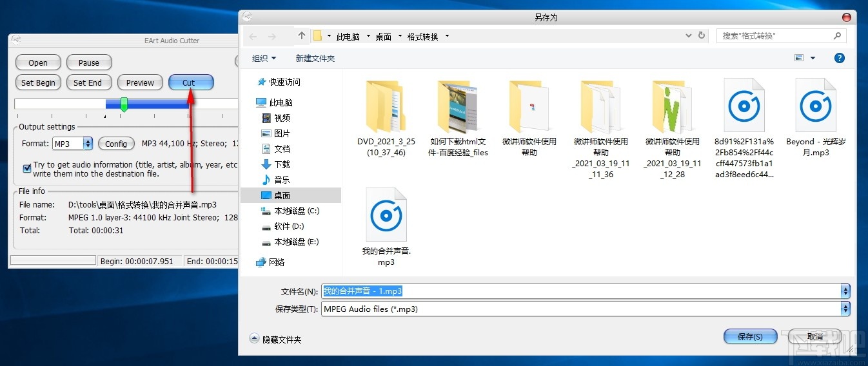Image resolution: width=868 pixels, height=366 pixels.
Task: Click the Preview button
Action: tap(140, 82)
